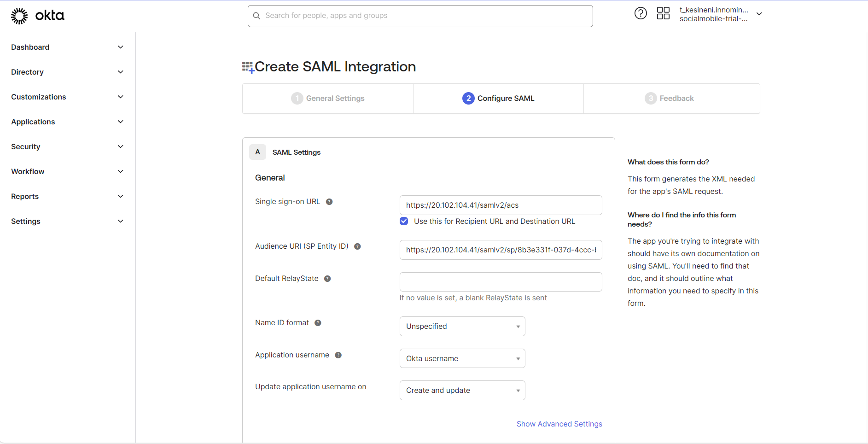Open the account menu chevron
This screenshot has height=444, width=868.
pos(759,14)
